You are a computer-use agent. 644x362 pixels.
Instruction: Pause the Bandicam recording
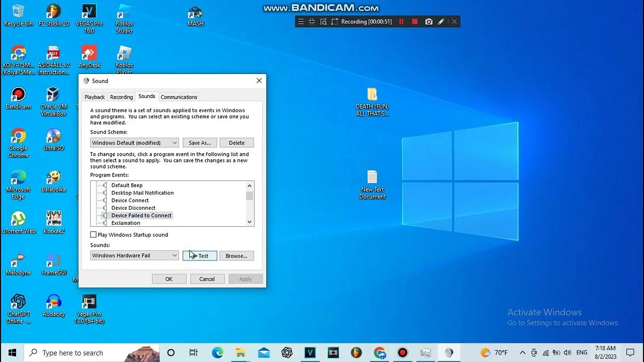401,22
